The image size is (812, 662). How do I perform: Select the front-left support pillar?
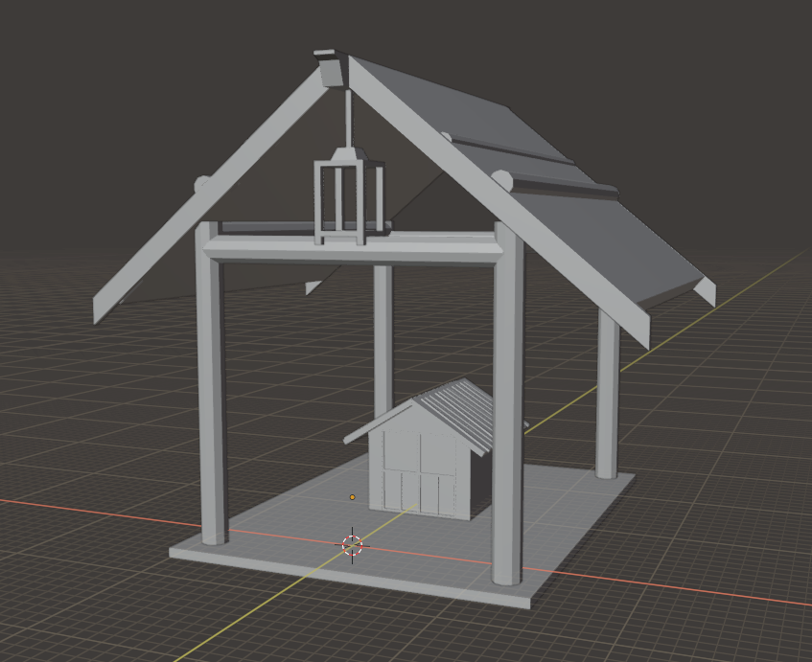click(x=211, y=383)
